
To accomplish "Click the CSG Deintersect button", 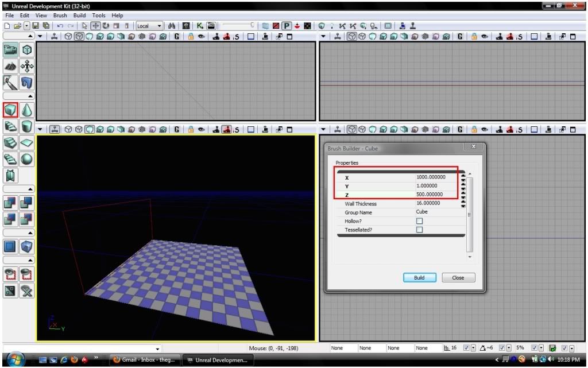I will [x=26, y=219].
